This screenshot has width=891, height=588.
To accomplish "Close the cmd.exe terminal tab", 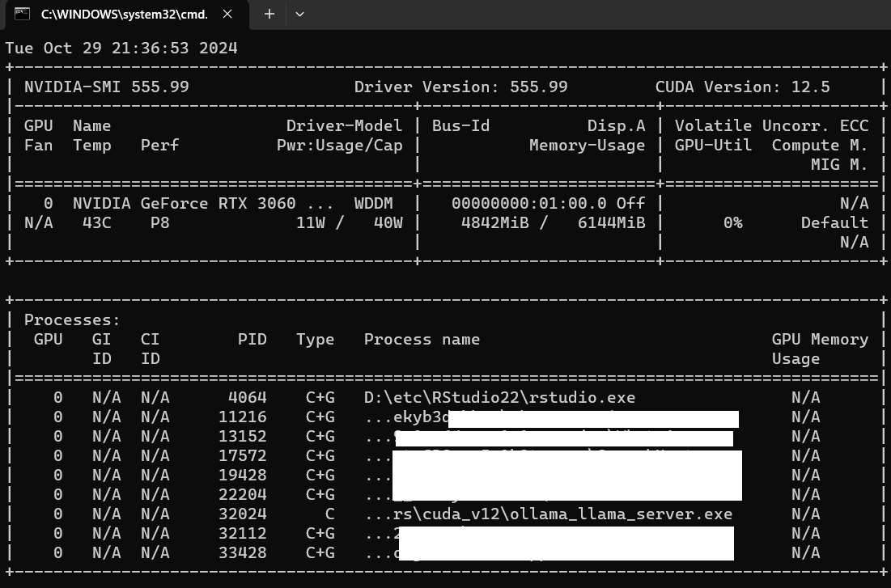I will click(227, 15).
